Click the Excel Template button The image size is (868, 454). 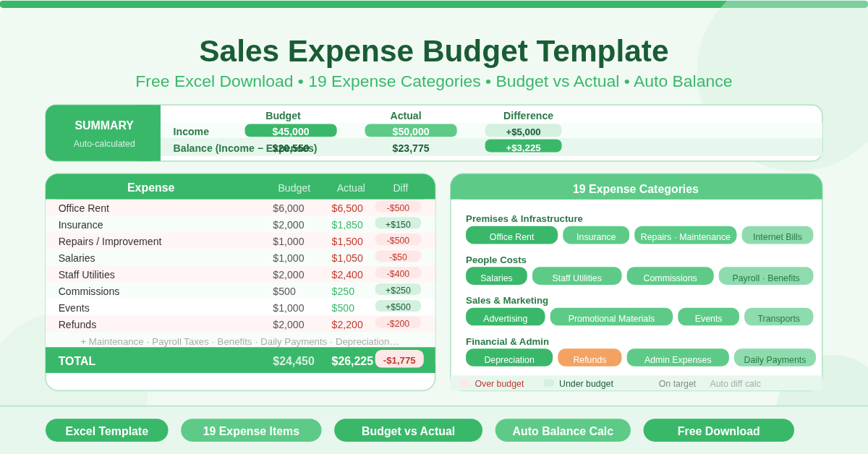pos(106,430)
